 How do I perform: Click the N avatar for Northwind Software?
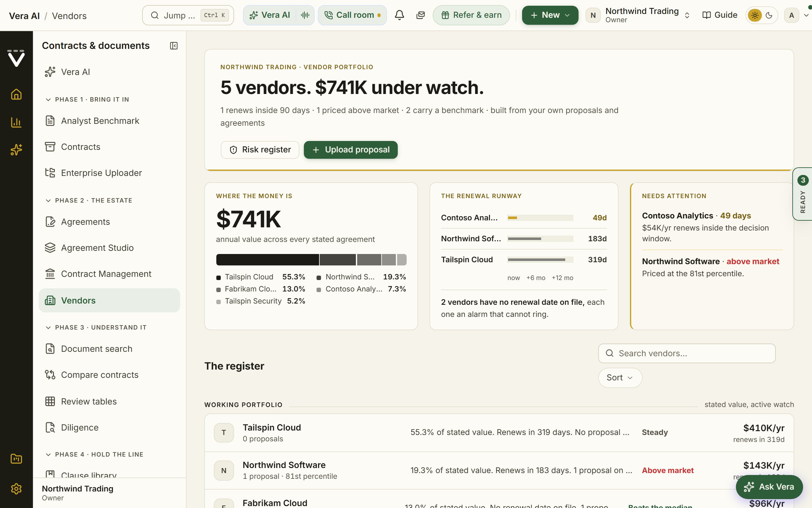pos(224,470)
